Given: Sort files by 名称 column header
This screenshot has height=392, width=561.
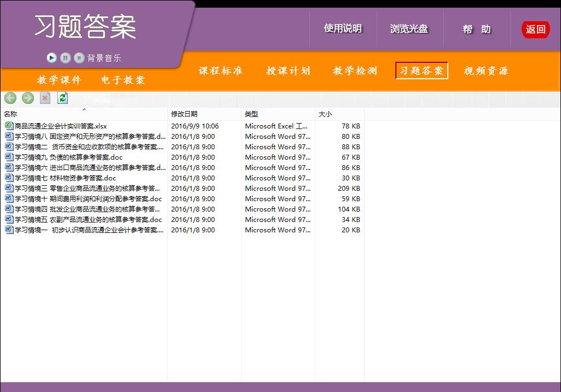Looking at the screenshot, I should point(82,114).
